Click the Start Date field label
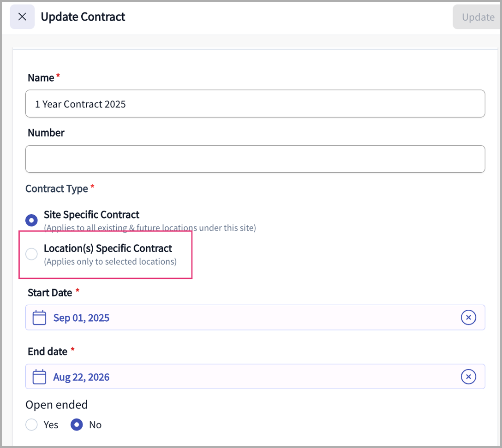Image resolution: width=502 pixels, height=448 pixels. tap(50, 293)
